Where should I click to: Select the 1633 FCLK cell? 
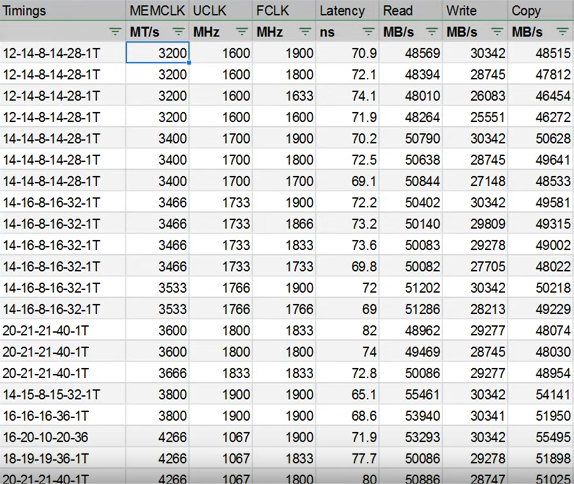(x=284, y=96)
